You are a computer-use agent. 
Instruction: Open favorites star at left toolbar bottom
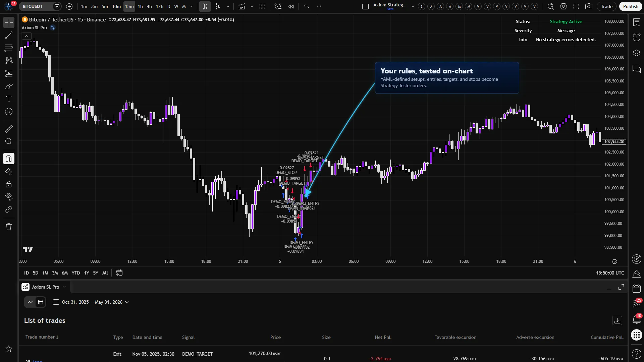pyautogui.click(x=9, y=349)
